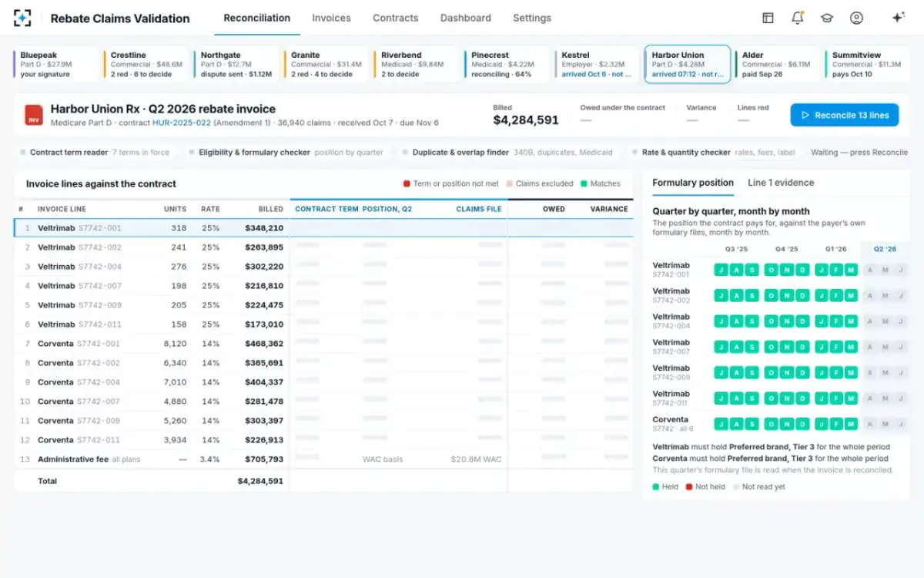Click the Rate & quantity checker chip
This screenshot has height=578, width=924.
(x=714, y=153)
